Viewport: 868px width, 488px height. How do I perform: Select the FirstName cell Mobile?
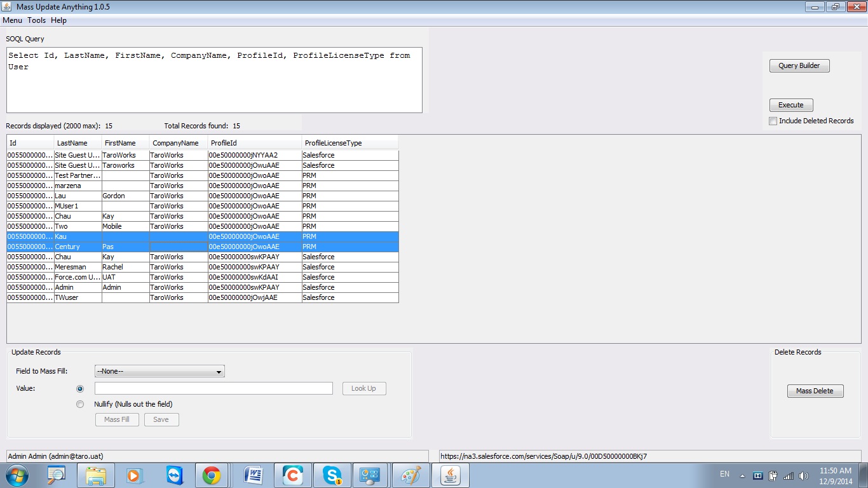126,226
